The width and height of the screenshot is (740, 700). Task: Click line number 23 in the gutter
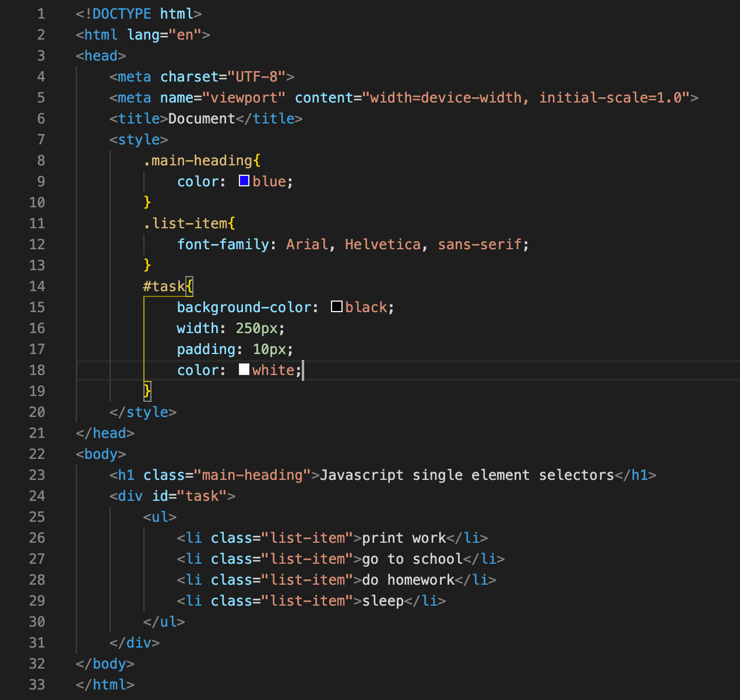(37, 475)
